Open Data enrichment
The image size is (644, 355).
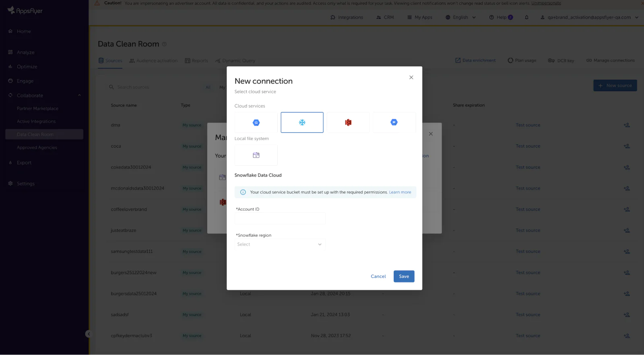tap(475, 60)
